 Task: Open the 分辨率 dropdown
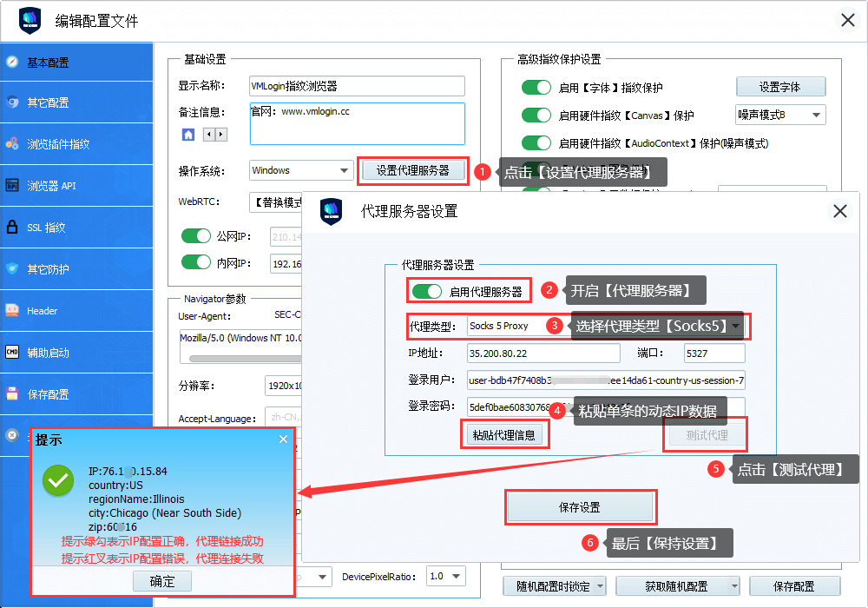284,386
